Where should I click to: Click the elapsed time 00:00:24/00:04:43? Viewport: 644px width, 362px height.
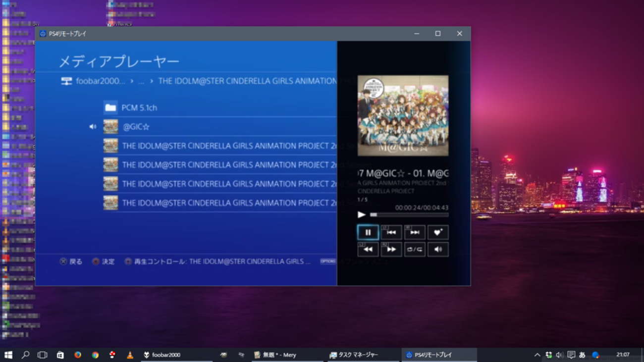(x=422, y=207)
